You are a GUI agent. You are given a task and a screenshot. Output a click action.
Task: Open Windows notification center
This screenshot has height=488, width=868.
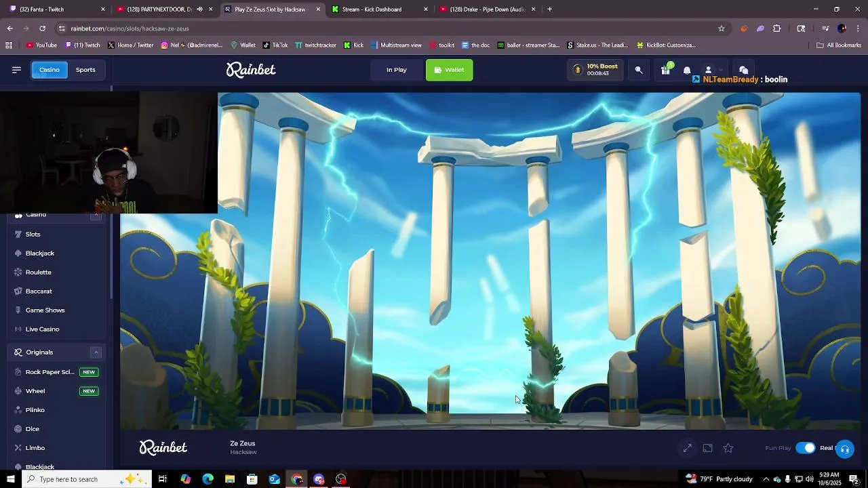[x=854, y=479]
